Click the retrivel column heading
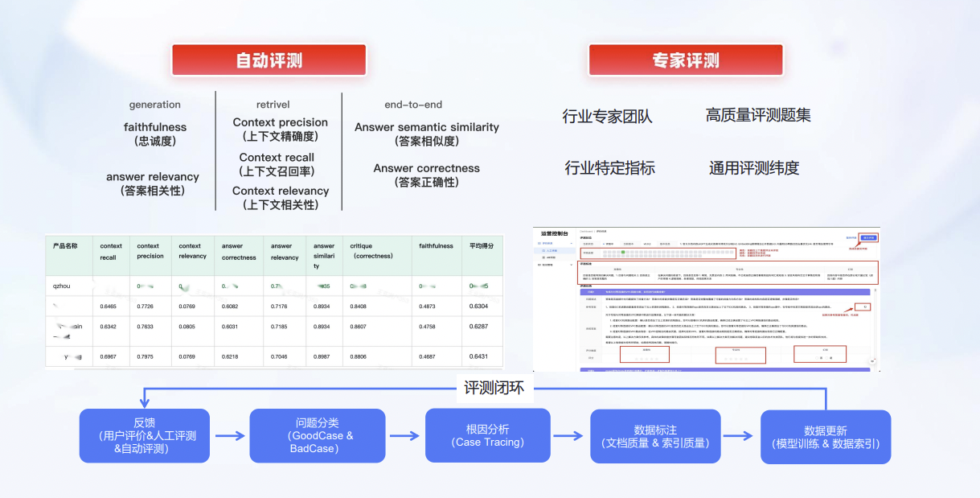The height and width of the screenshot is (498, 980). (273, 105)
